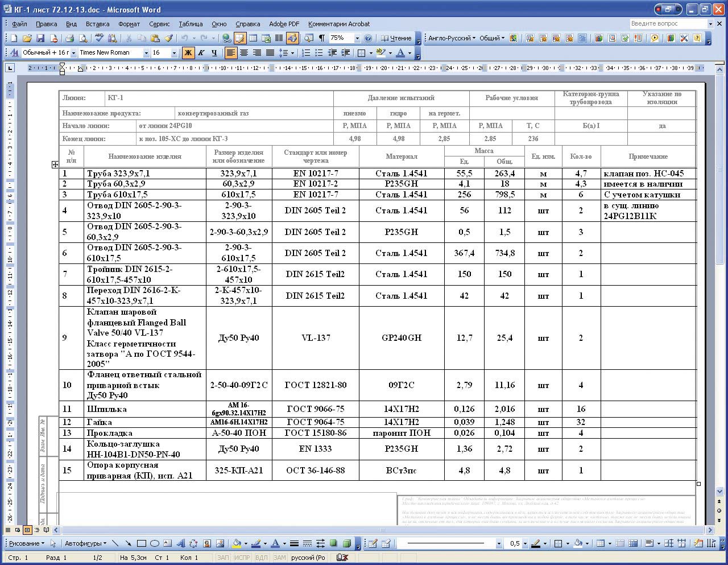Click the Print icon
The image size is (728, 565).
pos(69,38)
